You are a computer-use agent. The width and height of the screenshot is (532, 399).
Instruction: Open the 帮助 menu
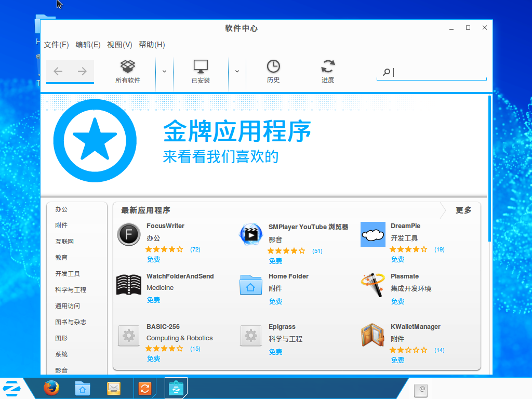(153, 45)
